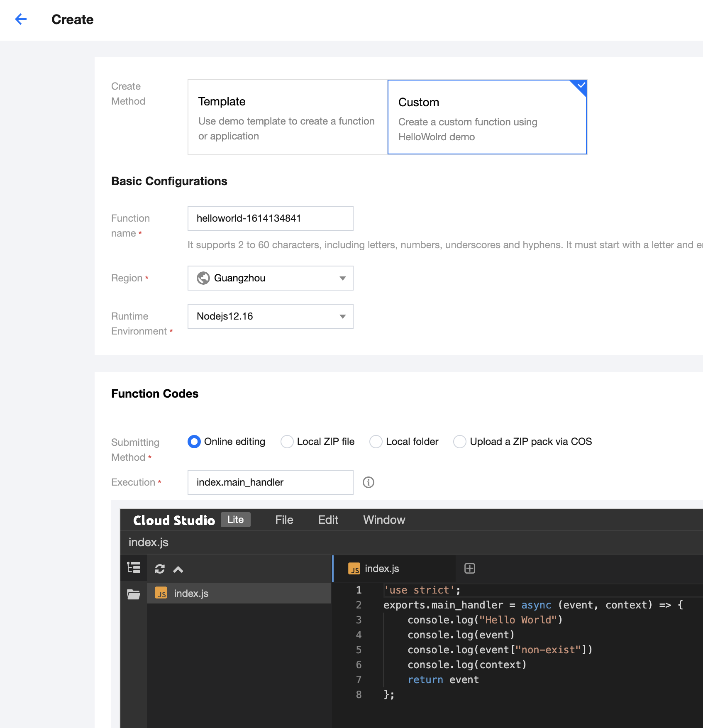This screenshot has width=703, height=728.
Task: Open the Window menu
Action: (384, 520)
